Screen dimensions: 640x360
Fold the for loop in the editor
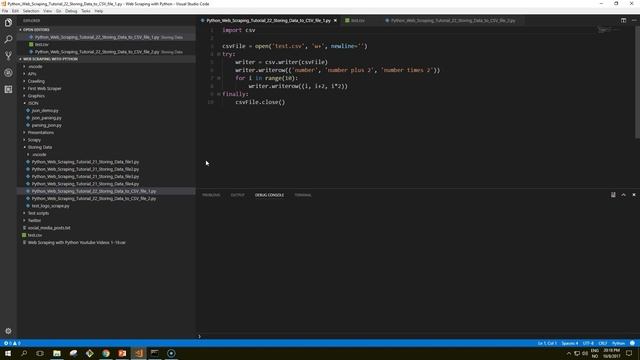[x=219, y=78]
